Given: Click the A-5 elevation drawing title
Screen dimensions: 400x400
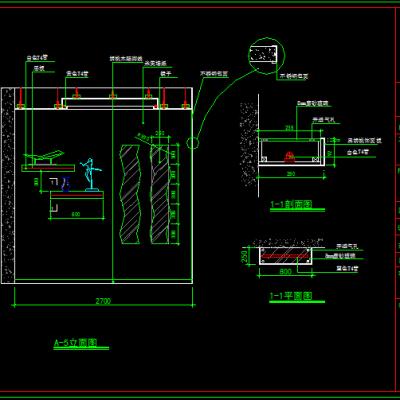Looking at the screenshot, I should click(x=76, y=343).
